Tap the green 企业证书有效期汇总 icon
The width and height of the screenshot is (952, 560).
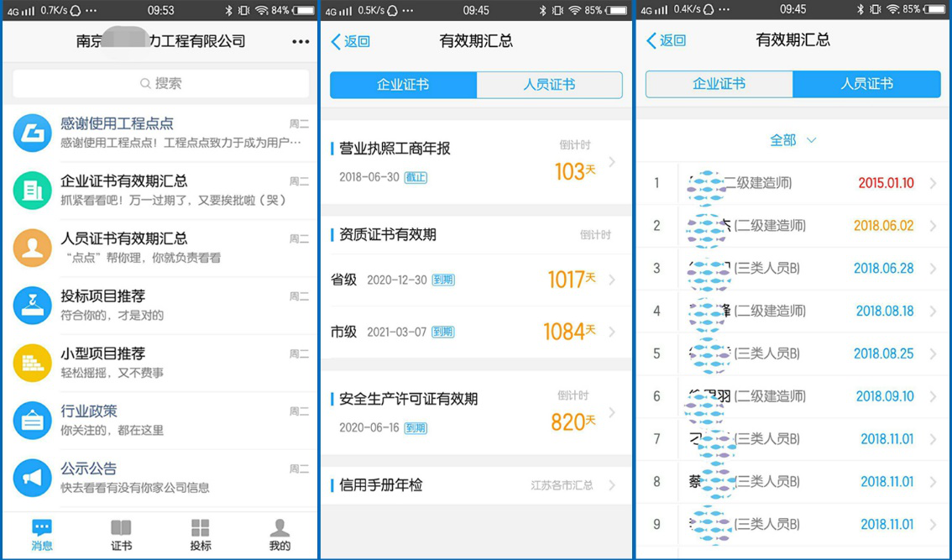coord(33,191)
